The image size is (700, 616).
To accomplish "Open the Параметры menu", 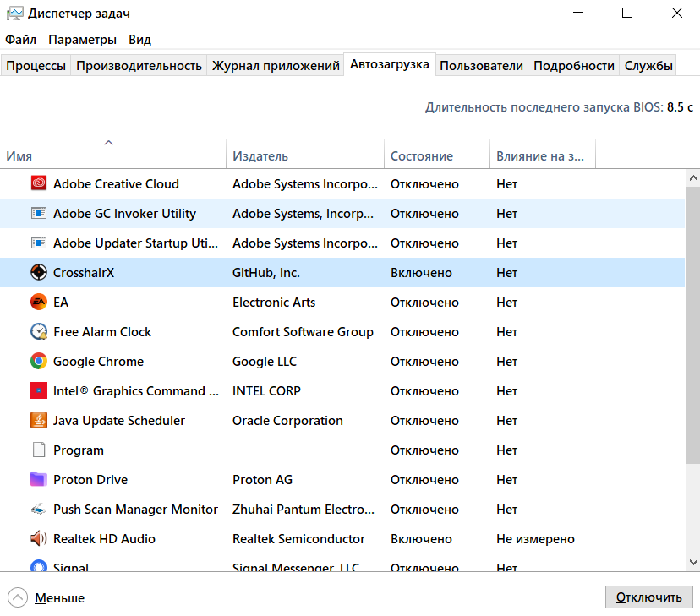I will [82, 40].
